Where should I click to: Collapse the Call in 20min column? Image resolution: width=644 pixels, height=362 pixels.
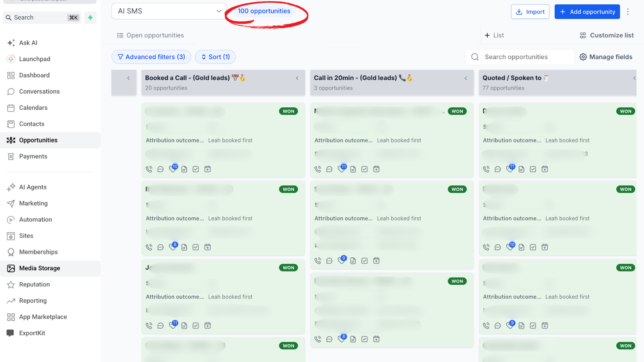[466, 78]
